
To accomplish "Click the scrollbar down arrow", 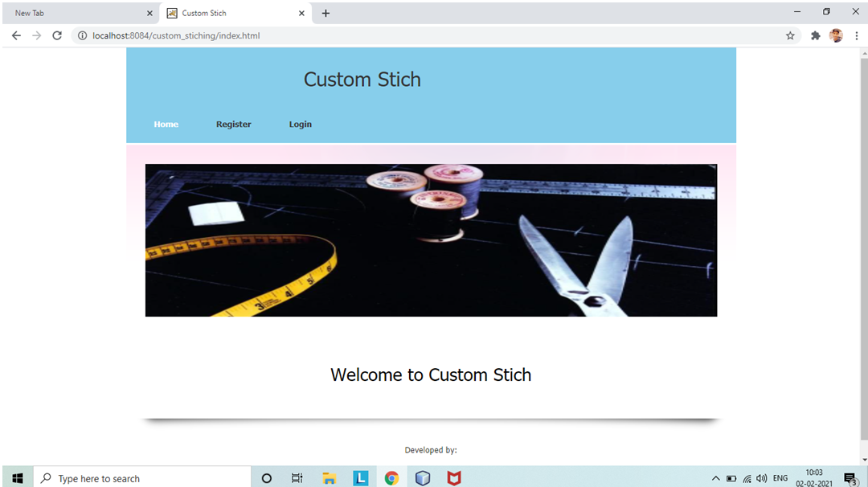I will click(864, 460).
